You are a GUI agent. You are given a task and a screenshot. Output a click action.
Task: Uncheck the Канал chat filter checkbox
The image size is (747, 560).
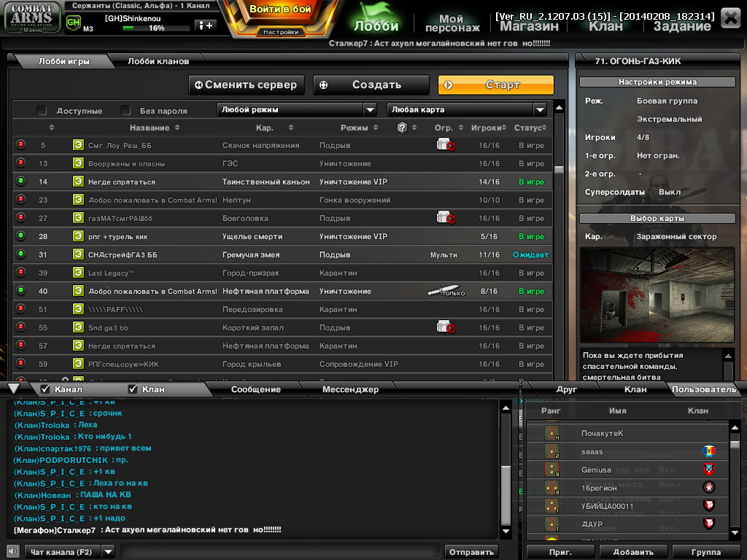(x=45, y=389)
